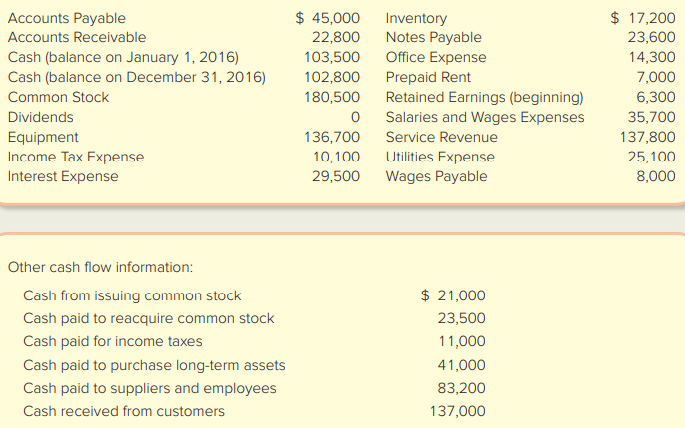Click the Accounts Payable label

(x=66, y=18)
